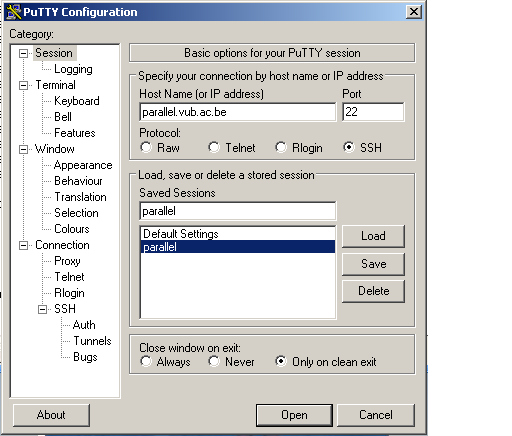Viewport: 512px width, 436px height.
Task: Open the Rlogin category in tree
Action: [x=69, y=293]
